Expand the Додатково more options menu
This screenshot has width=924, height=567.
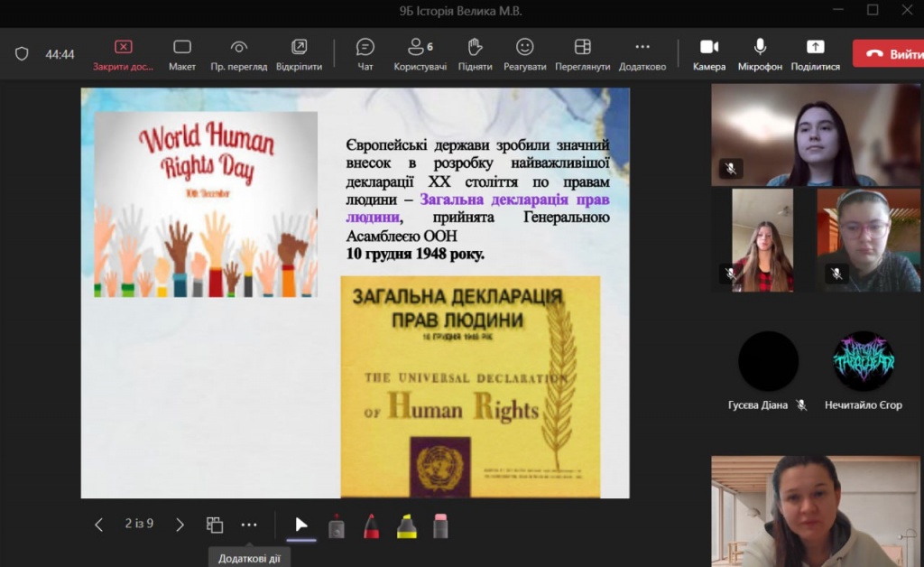coord(642,53)
